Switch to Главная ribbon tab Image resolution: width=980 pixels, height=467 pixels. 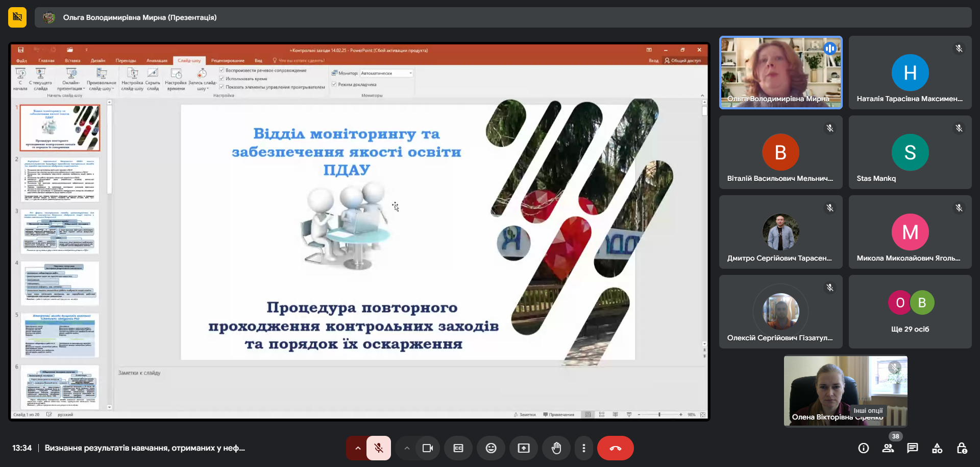[x=46, y=60]
